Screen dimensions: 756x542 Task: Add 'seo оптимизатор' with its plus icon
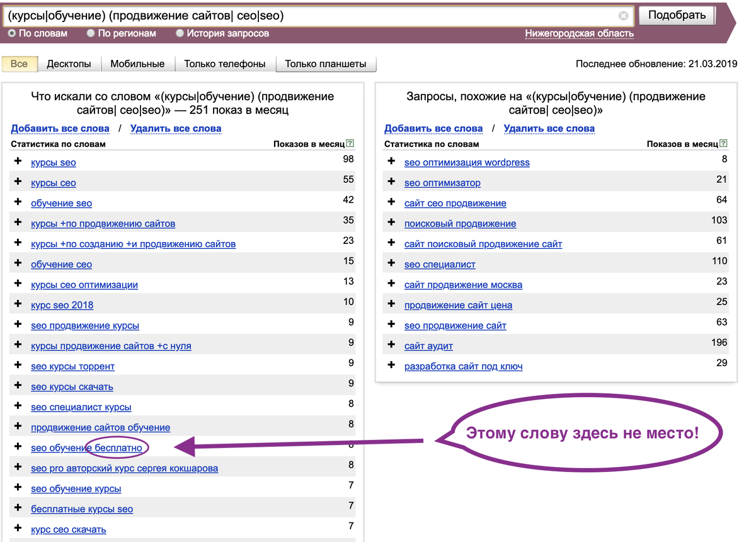[x=392, y=182]
